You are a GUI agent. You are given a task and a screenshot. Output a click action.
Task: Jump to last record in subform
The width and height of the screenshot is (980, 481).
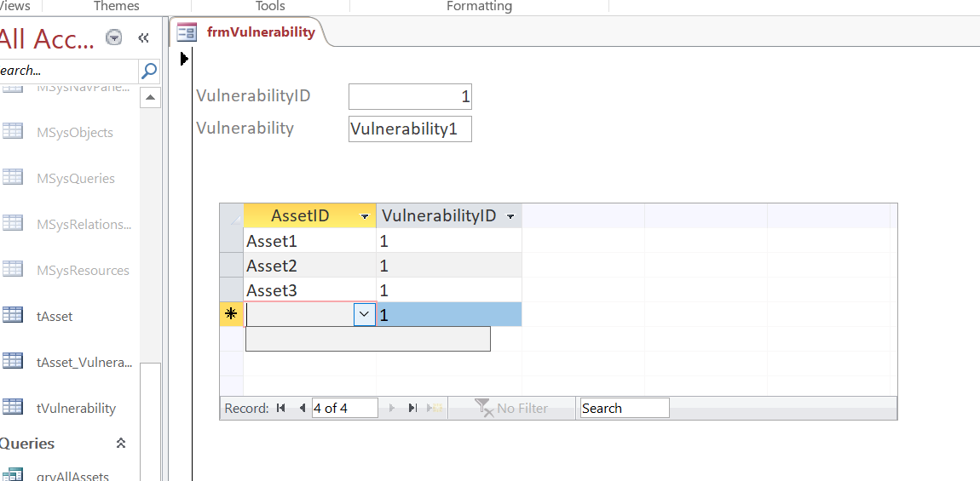pos(412,409)
